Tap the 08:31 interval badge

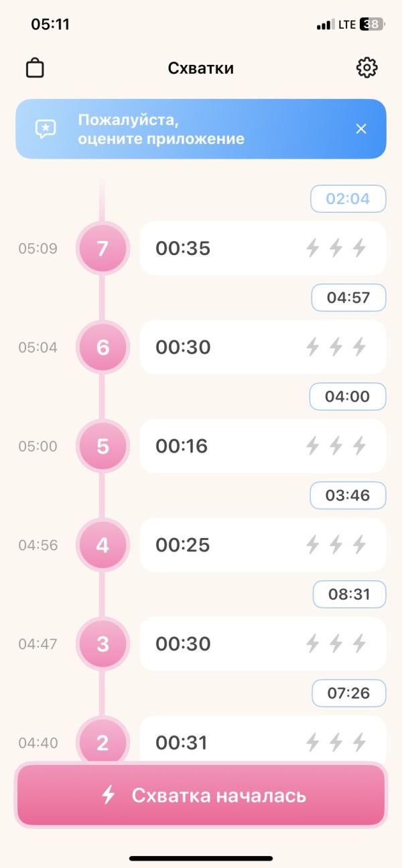pyautogui.click(x=349, y=594)
